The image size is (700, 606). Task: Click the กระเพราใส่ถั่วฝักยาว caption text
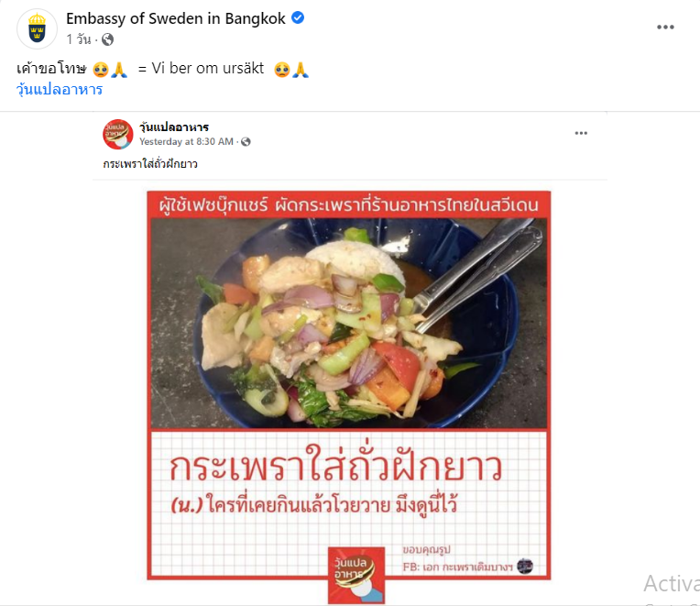tap(150, 164)
